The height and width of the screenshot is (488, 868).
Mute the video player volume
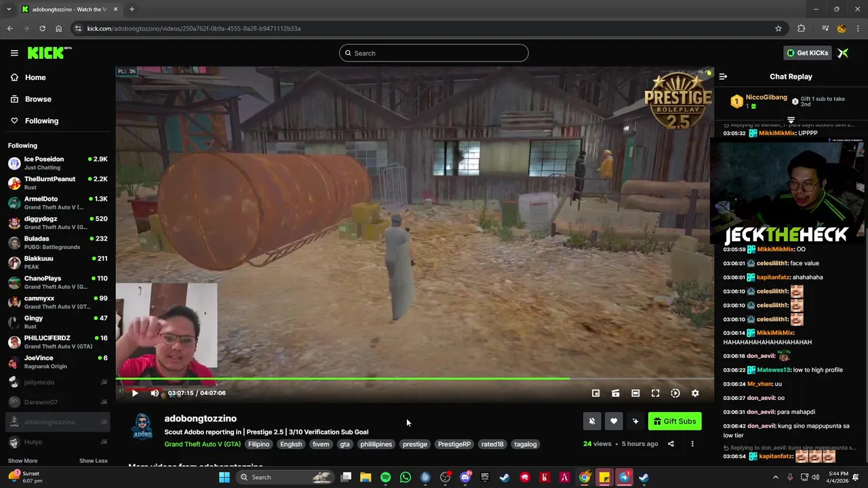pyautogui.click(x=155, y=393)
